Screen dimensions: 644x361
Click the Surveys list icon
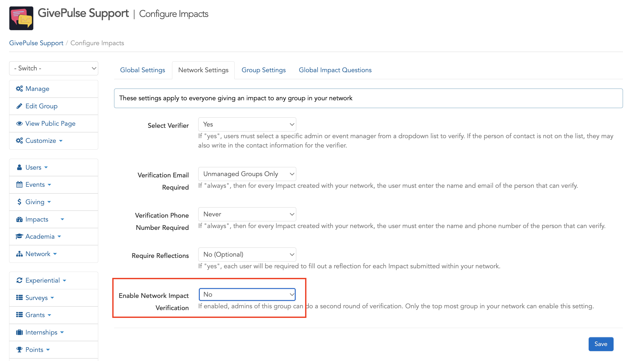point(19,298)
